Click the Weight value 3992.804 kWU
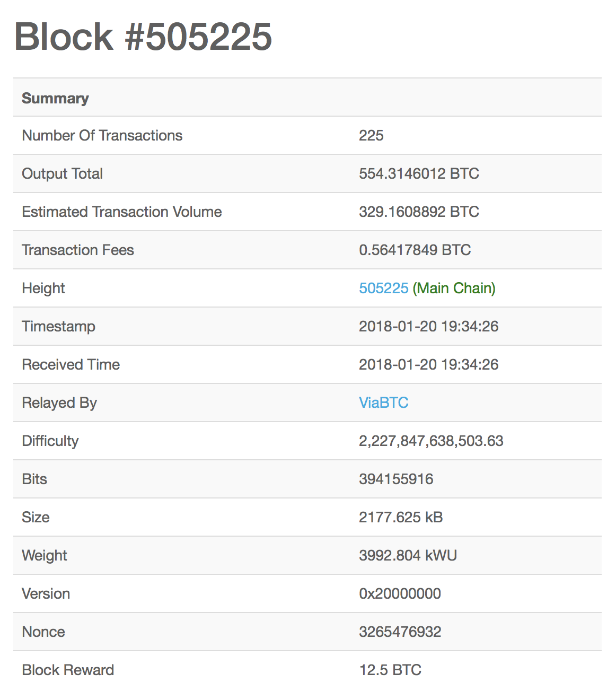 click(408, 555)
